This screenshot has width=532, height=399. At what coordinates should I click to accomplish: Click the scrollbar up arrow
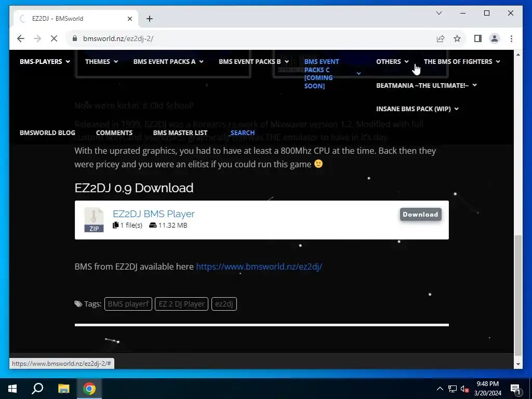coord(518,55)
